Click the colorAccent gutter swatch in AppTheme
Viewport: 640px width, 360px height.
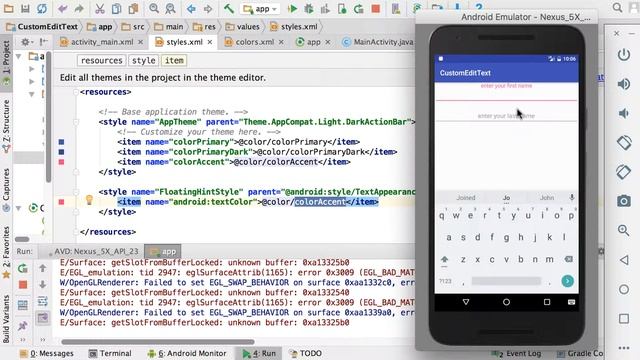61,162
